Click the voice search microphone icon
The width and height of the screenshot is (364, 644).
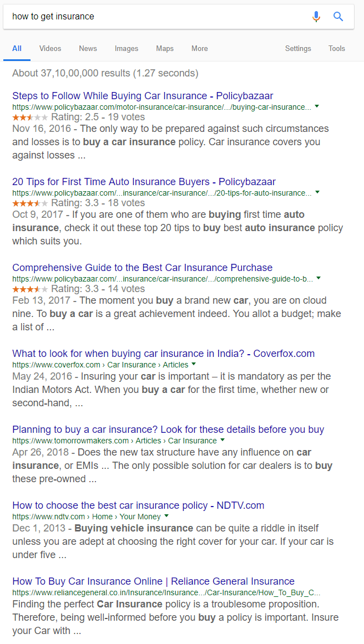pyautogui.click(x=316, y=16)
